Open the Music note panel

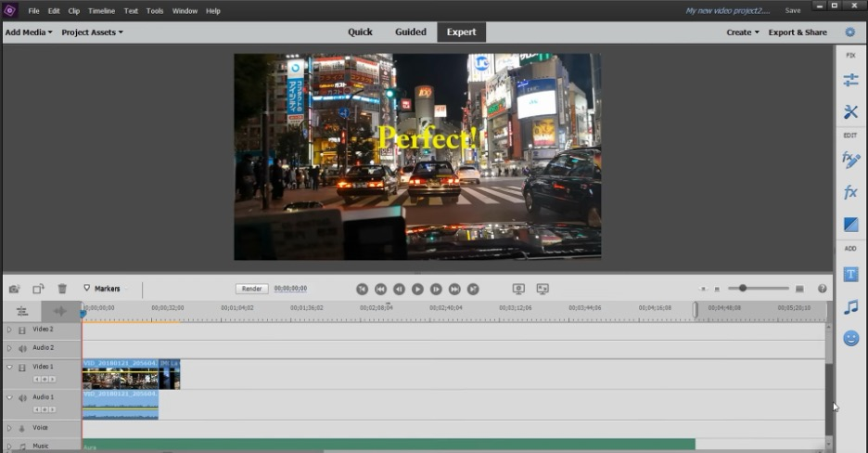point(850,306)
